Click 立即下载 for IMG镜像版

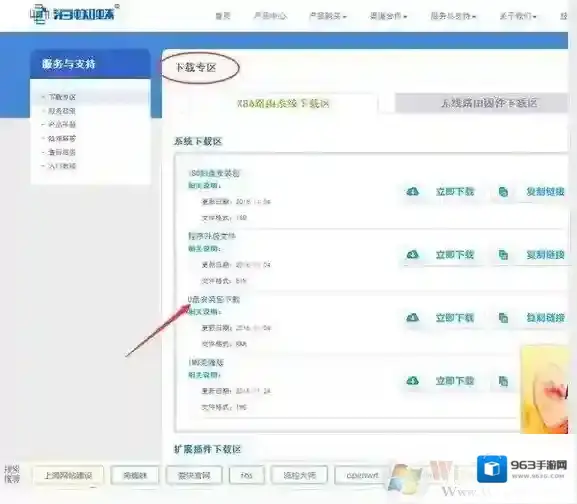click(455, 381)
